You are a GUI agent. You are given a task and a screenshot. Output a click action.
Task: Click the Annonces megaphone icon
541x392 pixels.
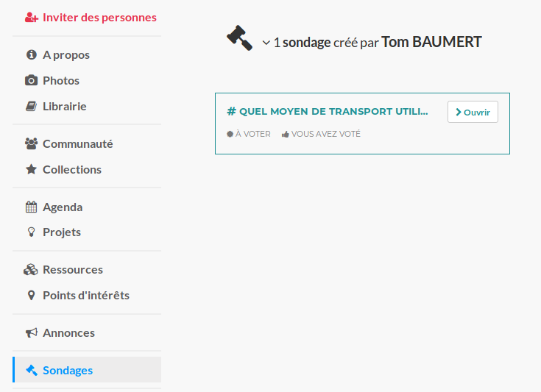pyautogui.click(x=31, y=332)
